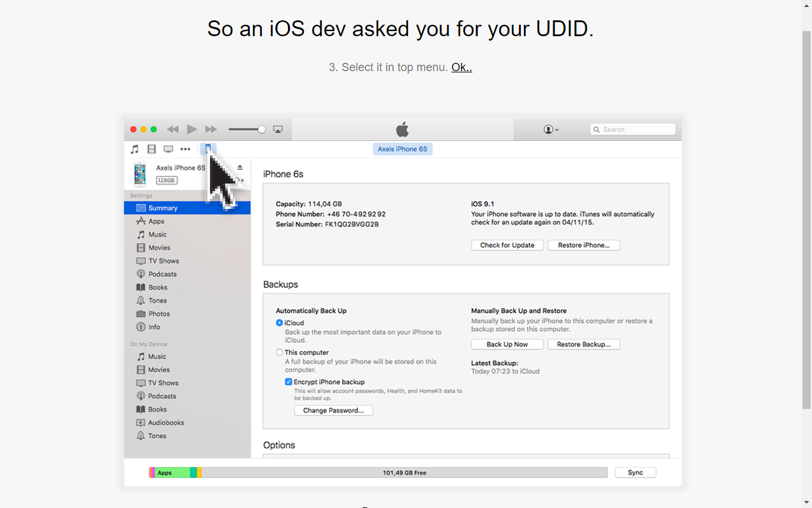The height and width of the screenshot is (508, 812).
Task: Click the iOS 9.1 version label
Action: (483, 204)
